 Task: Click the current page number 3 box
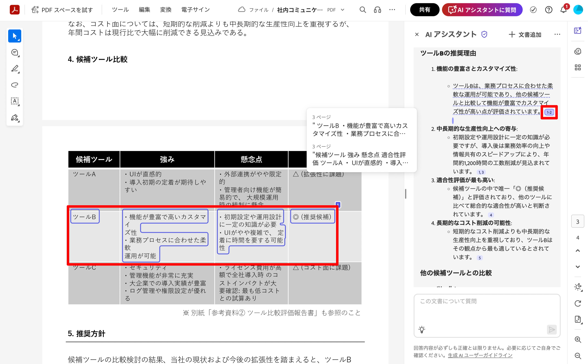pos(578,221)
